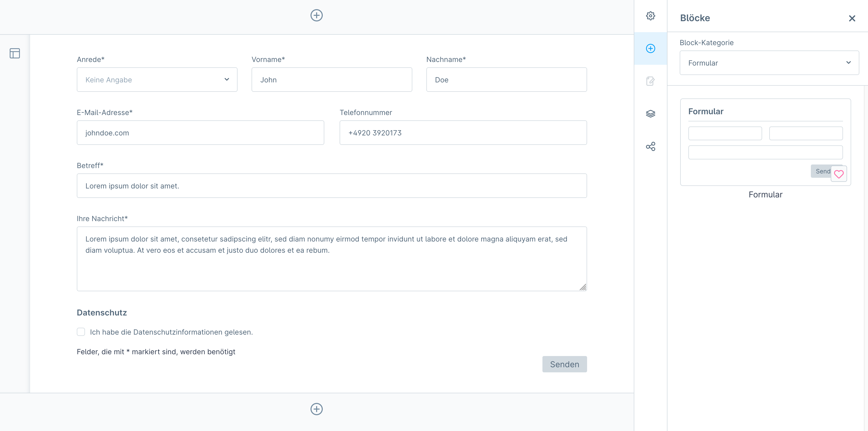
Task: Click the E-Mail-Adresse input field
Action: click(201, 133)
